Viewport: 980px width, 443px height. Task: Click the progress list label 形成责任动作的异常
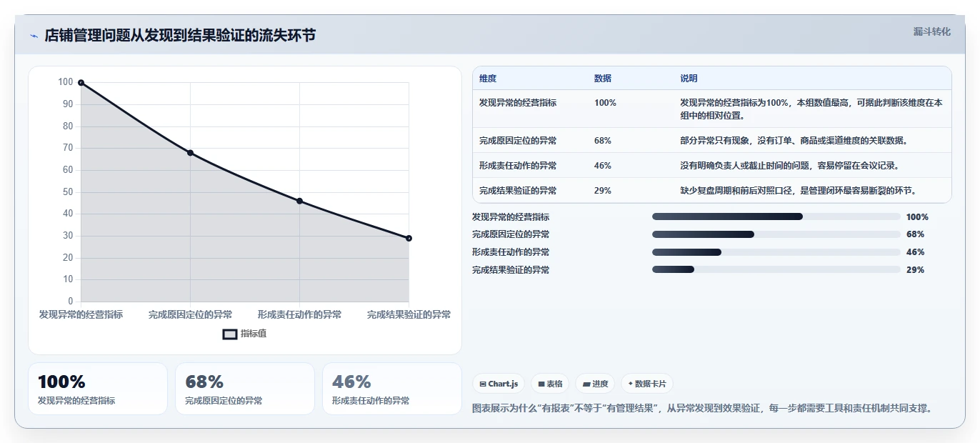pyautogui.click(x=511, y=252)
